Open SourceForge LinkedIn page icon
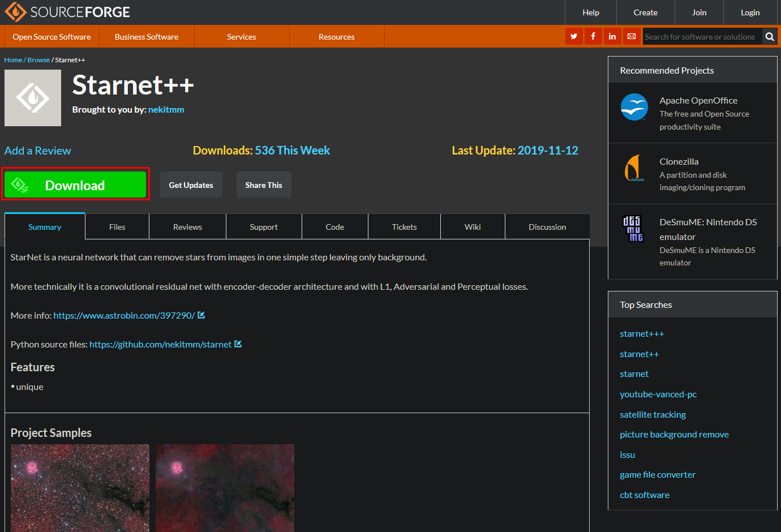Image resolution: width=781 pixels, height=532 pixels. 612,36
